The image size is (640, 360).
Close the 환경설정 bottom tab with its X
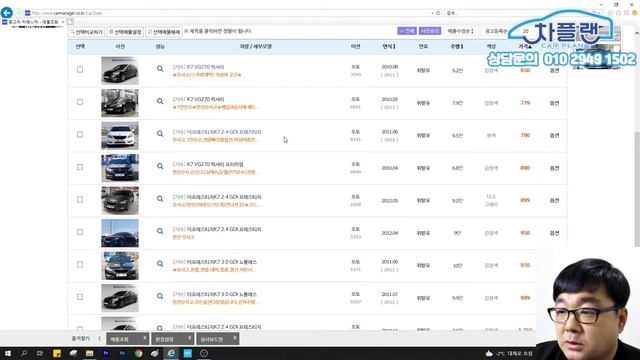click(x=189, y=338)
